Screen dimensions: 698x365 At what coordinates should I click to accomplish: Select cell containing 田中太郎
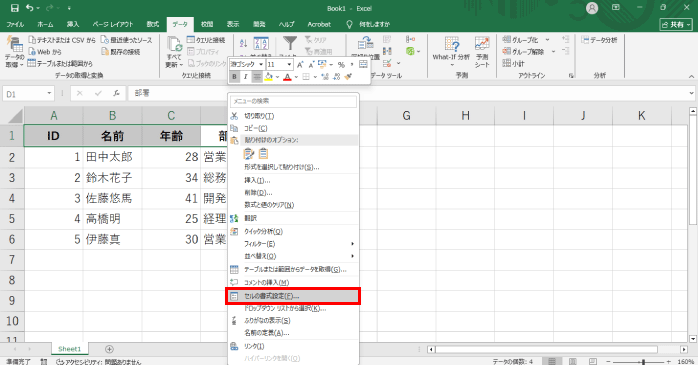[112, 157]
